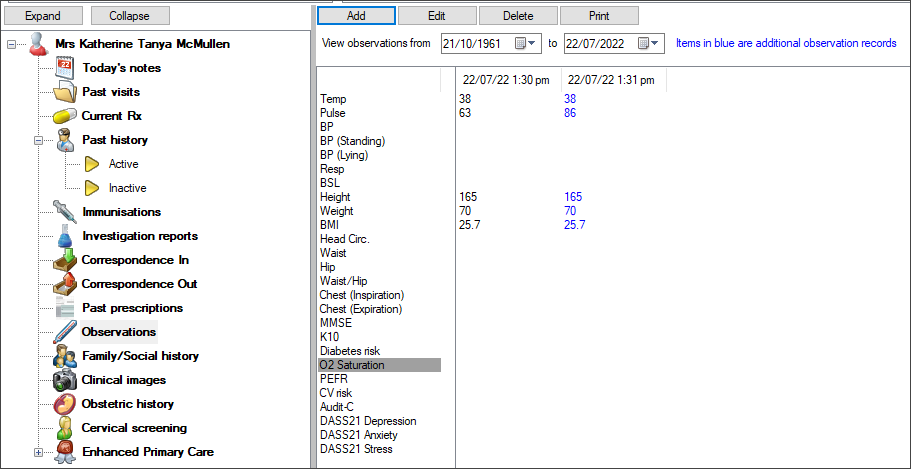Select the Past visits tree item

tap(111, 92)
